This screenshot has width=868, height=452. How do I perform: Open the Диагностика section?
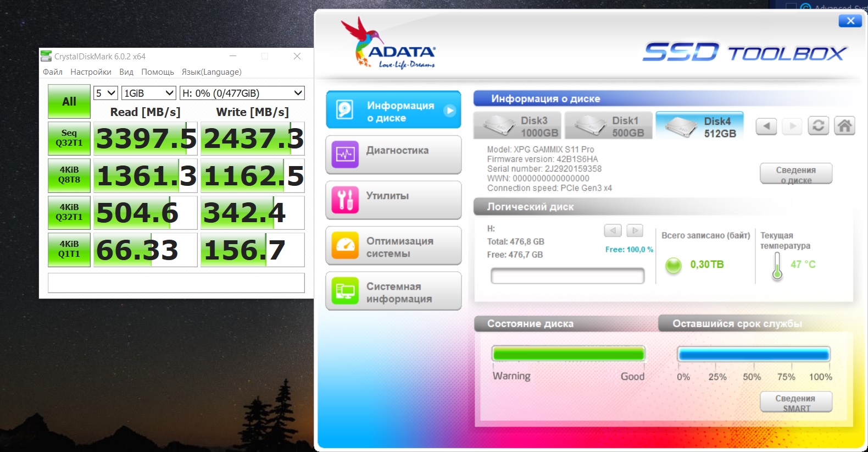[393, 155]
